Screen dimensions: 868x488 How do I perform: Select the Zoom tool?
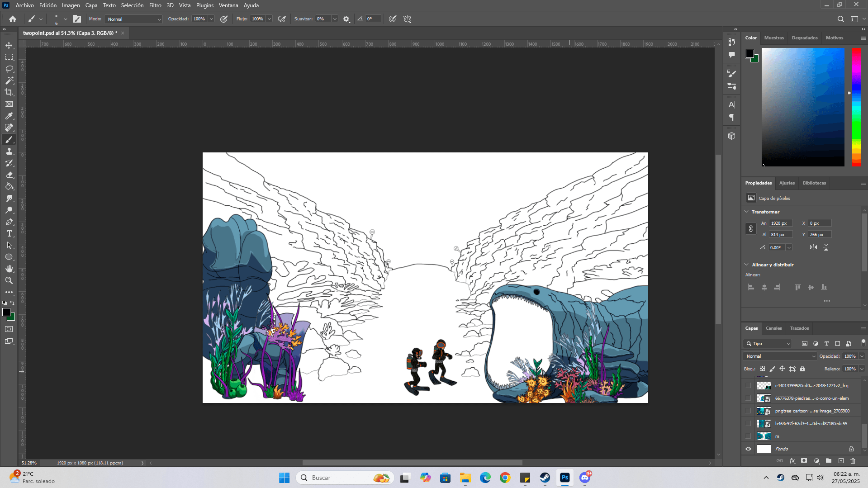pyautogui.click(x=9, y=280)
